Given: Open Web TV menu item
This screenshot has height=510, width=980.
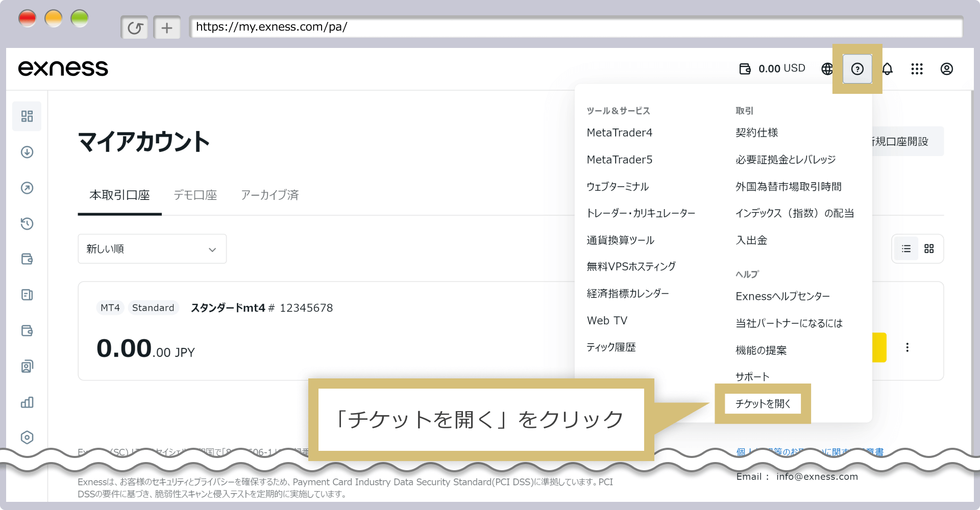Looking at the screenshot, I should 607,321.
